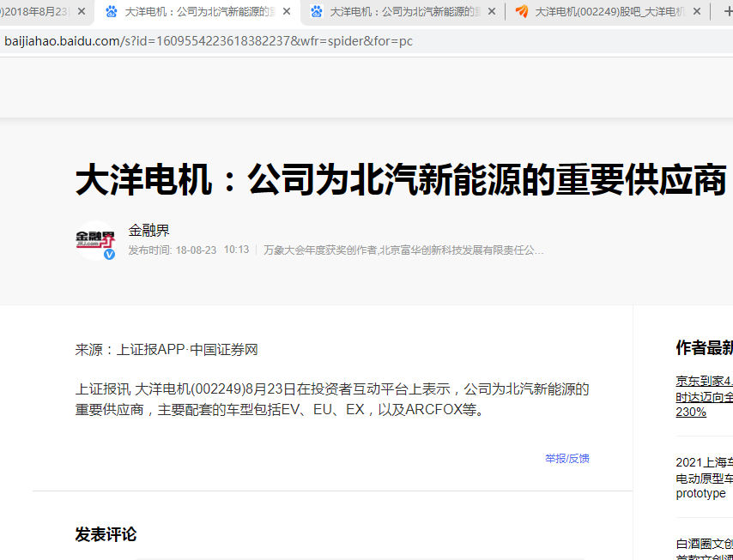Select the active 大洋电机 article tab
The image size is (733, 560).
tap(198, 12)
